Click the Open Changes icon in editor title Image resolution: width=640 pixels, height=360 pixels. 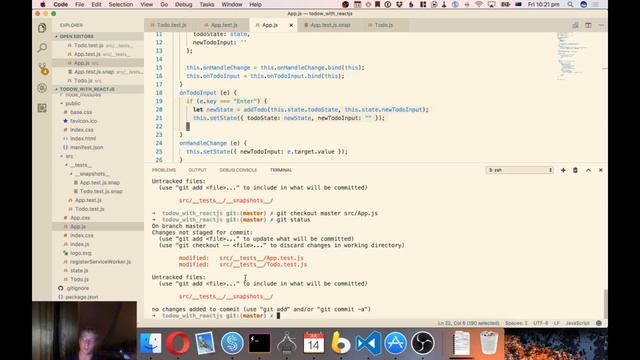[x=575, y=25]
